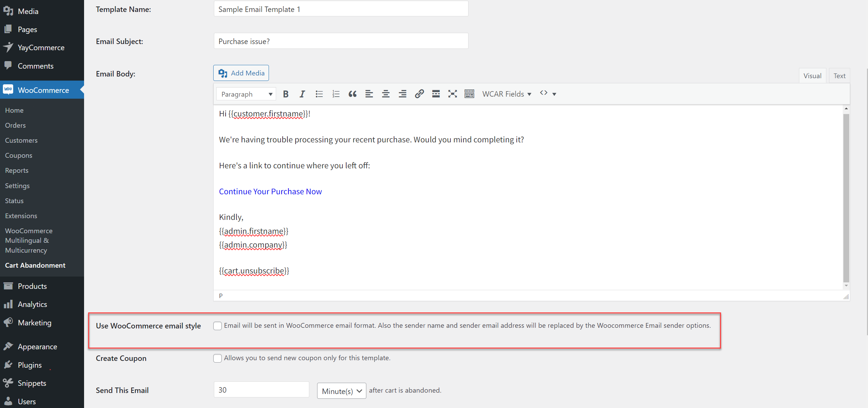Toggle bold formatting in editor toolbar
Screen dimensions: 868x408
(286, 94)
